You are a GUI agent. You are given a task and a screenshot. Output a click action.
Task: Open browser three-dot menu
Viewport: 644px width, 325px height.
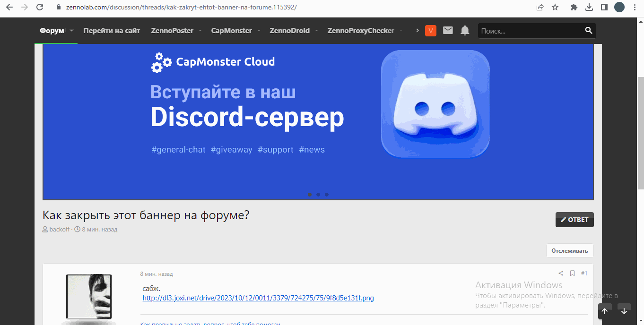(x=635, y=7)
